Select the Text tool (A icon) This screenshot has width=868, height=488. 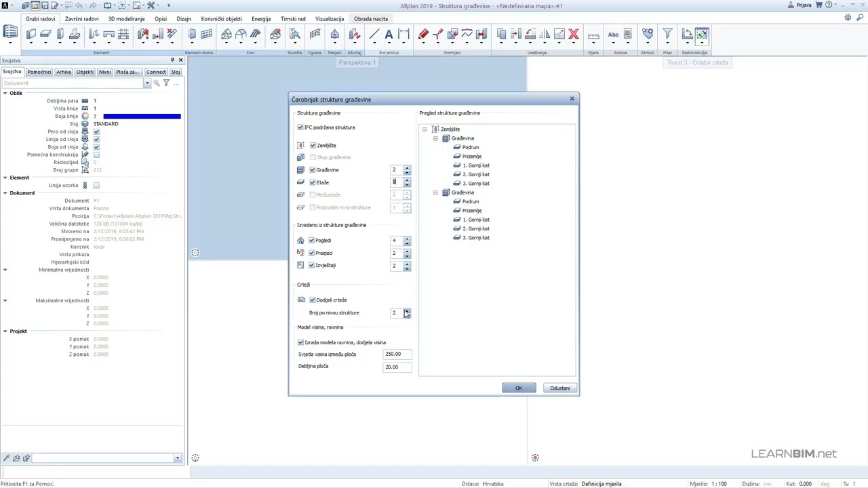[389, 34]
